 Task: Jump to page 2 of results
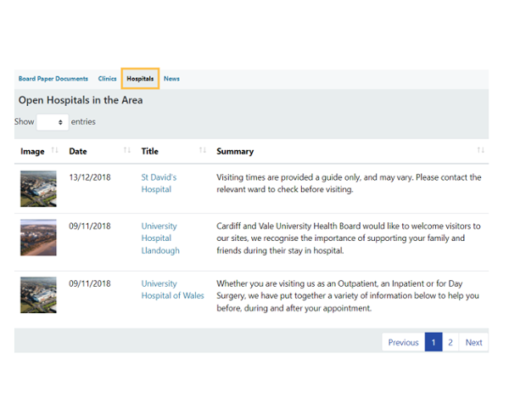(x=450, y=343)
